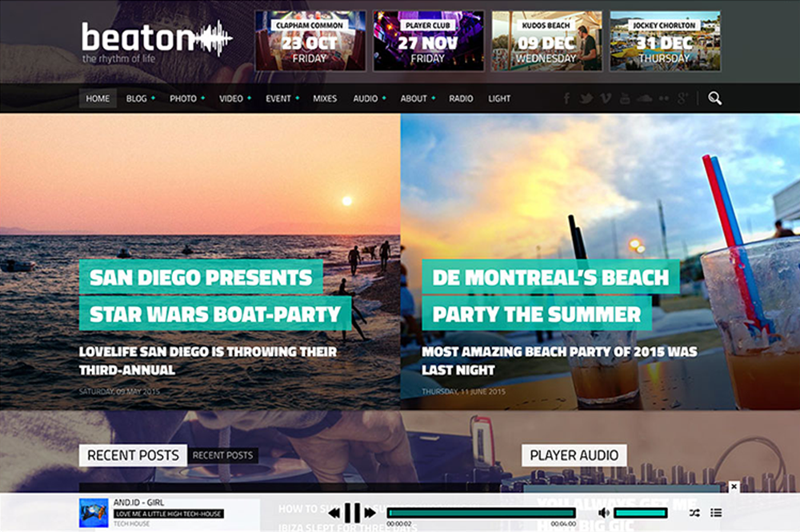Open the Google Plus icon
Screen dimensions: 800x532
pos(682,98)
